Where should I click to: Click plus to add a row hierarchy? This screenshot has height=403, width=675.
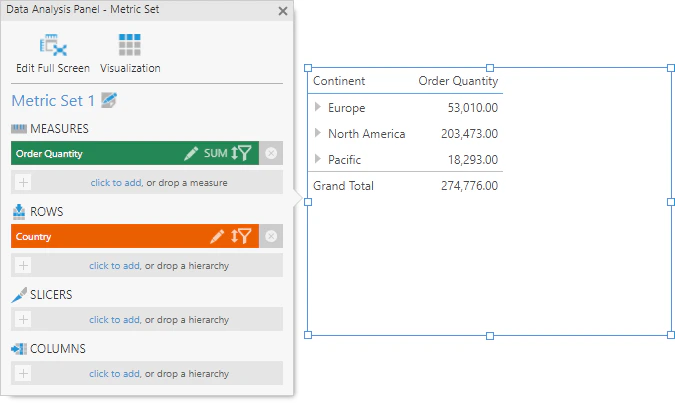tap(23, 266)
